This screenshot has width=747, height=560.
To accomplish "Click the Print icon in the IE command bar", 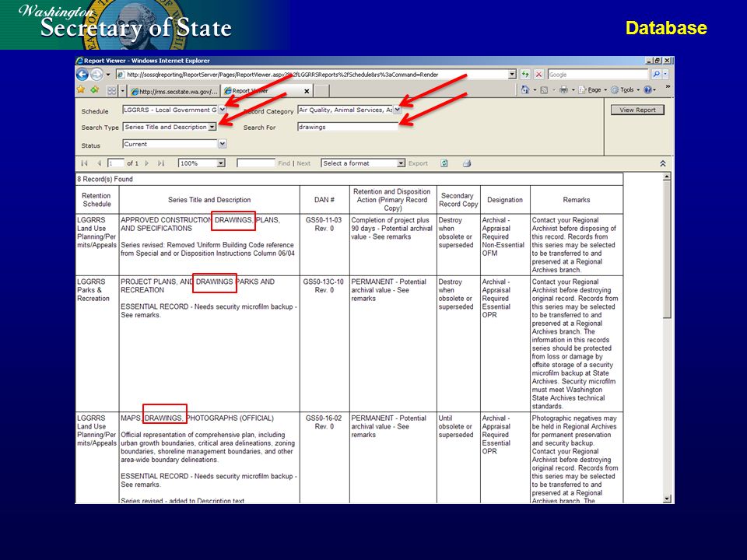I will pyautogui.click(x=563, y=89).
